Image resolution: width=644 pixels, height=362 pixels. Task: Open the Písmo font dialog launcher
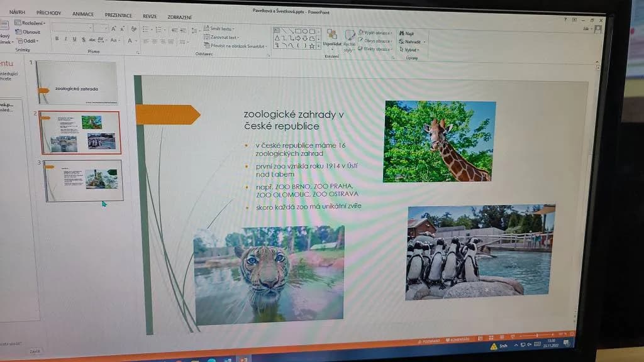point(138,53)
